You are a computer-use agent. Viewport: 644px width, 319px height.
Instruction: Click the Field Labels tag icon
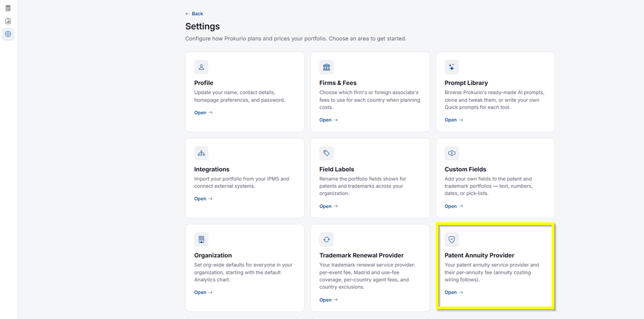click(326, 153)
